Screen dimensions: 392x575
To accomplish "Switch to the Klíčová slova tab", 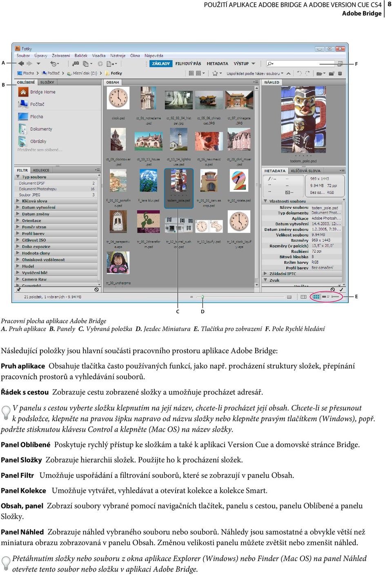I will click(x=305, y=171).
